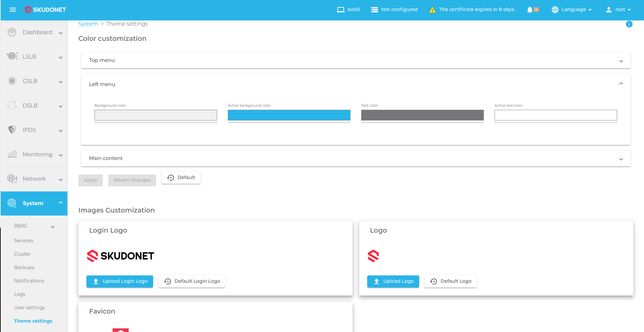Click the Revert changes button
This screenshot has width=644, height=332.
click(132, 180)
